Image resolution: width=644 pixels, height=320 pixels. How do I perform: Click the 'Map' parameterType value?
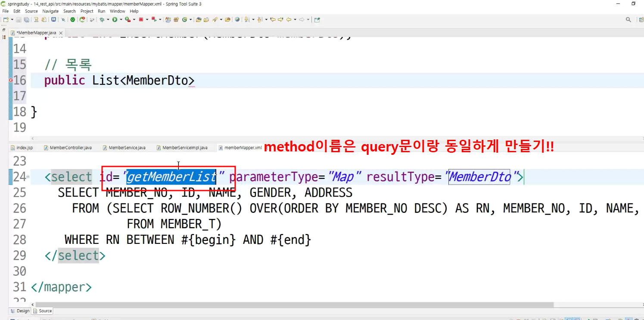(x=343, y=177)
